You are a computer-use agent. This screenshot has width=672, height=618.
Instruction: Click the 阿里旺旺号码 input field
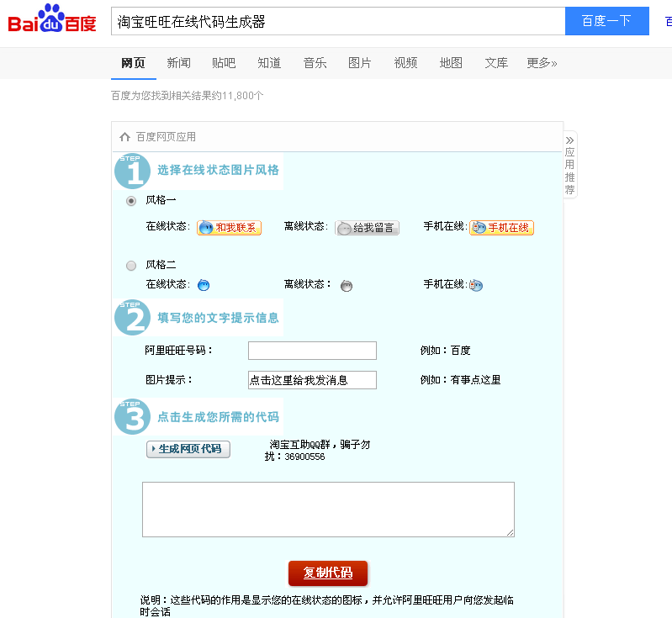click(x=312, y=351)
